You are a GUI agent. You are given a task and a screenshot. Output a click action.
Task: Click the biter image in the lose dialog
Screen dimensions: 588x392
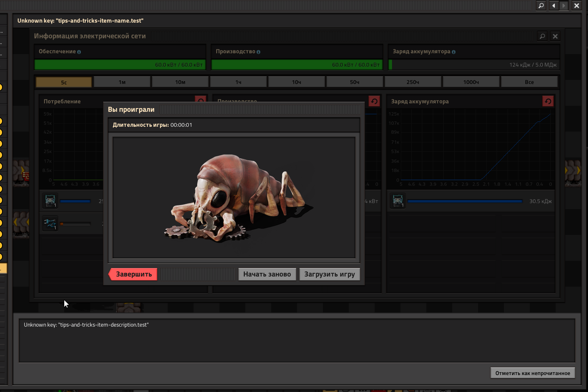234,198
